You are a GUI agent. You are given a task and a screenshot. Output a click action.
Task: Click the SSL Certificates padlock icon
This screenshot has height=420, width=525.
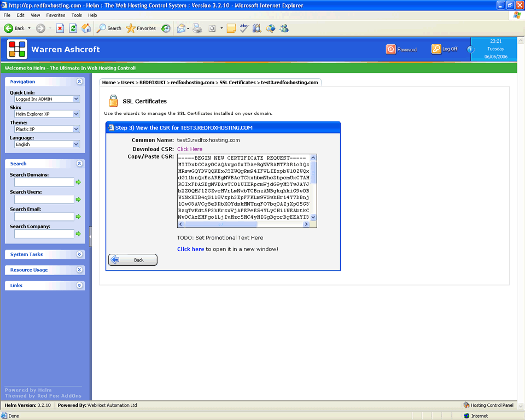pyautogui.click(x=114, y=101)
